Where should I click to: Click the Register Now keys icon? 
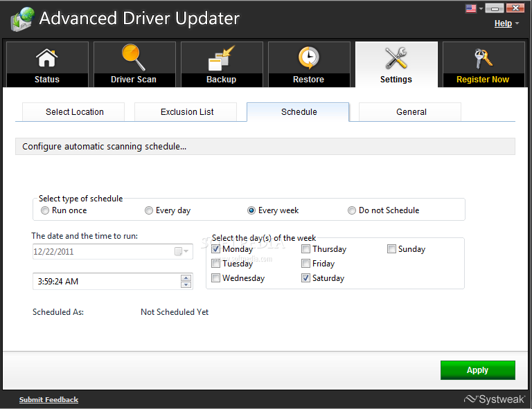pyautogui.click(x=483, y=58)
